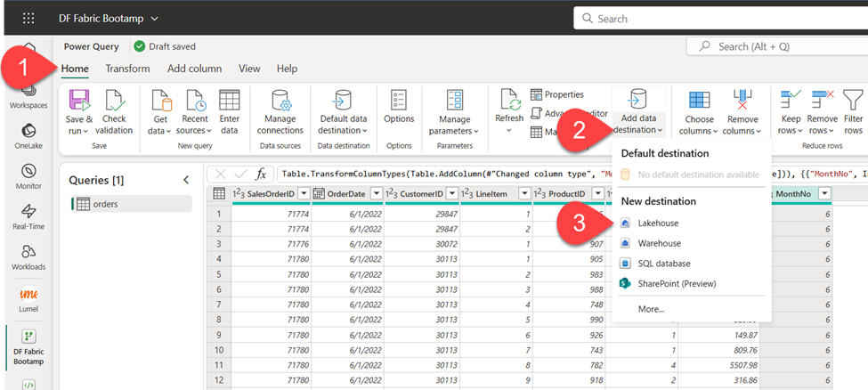Open the Add column ribbon tab
868x390 pixels.
(194, 69)
